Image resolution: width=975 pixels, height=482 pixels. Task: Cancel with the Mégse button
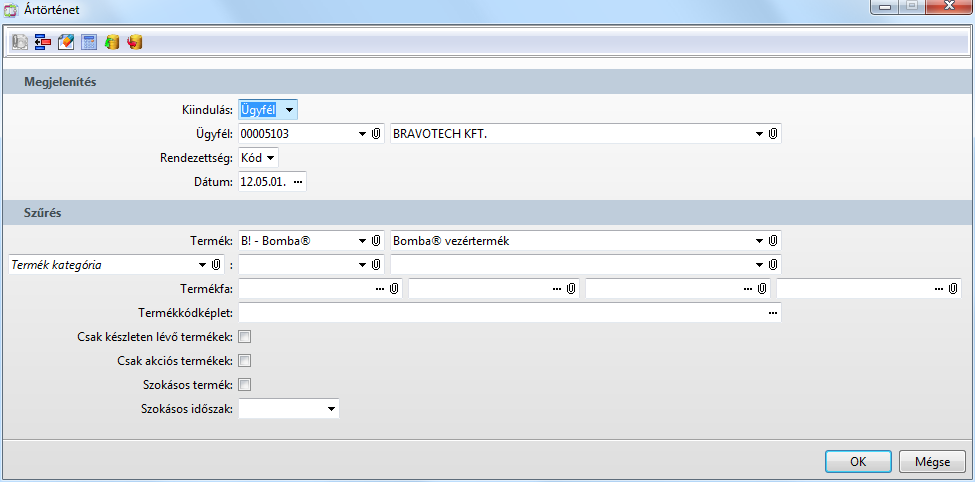pyautogui.click(x=933, y=462)
